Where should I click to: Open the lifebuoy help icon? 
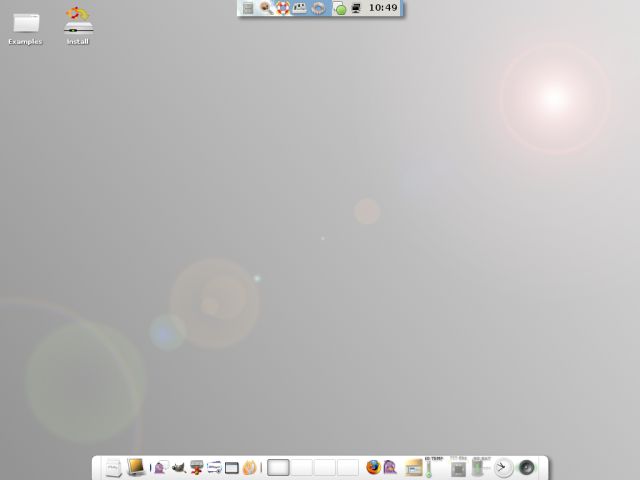(x=283, y=8)
